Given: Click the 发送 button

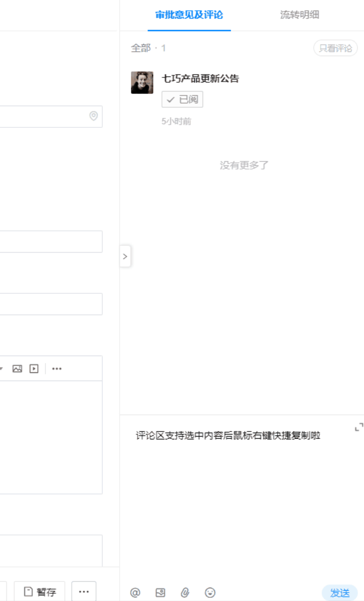Looking at the screenshot, I should 340,593.
